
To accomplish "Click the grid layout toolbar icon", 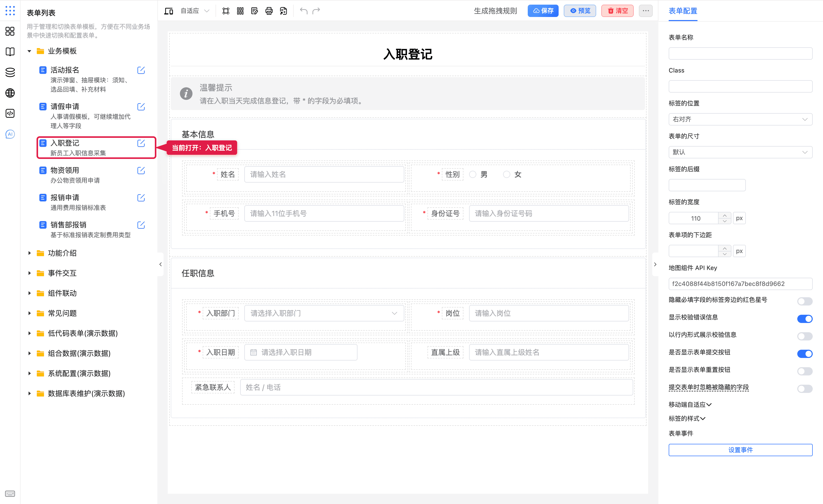I will [240, 11].
